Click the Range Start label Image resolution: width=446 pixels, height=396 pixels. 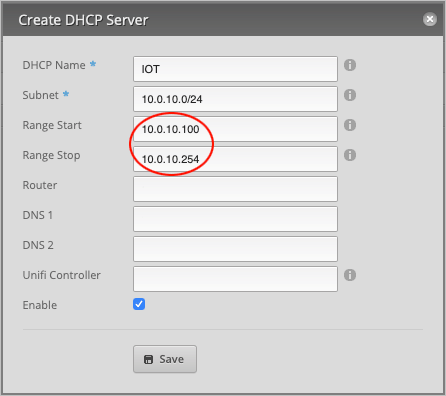tap(52, 125)
